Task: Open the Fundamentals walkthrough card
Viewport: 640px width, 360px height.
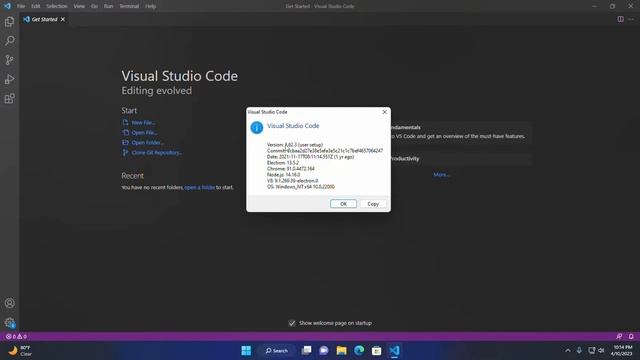Action: point(460,132)
